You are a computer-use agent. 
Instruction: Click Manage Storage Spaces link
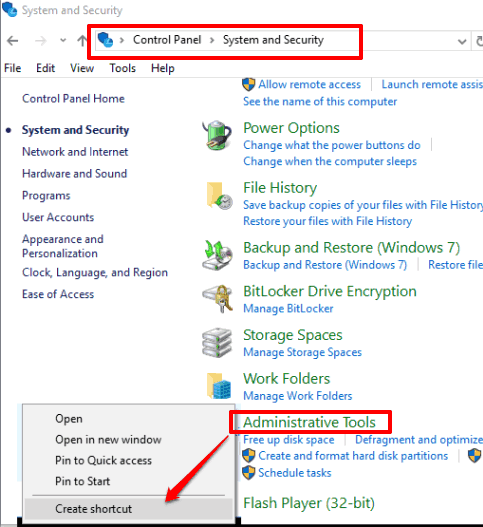[303, 352]
